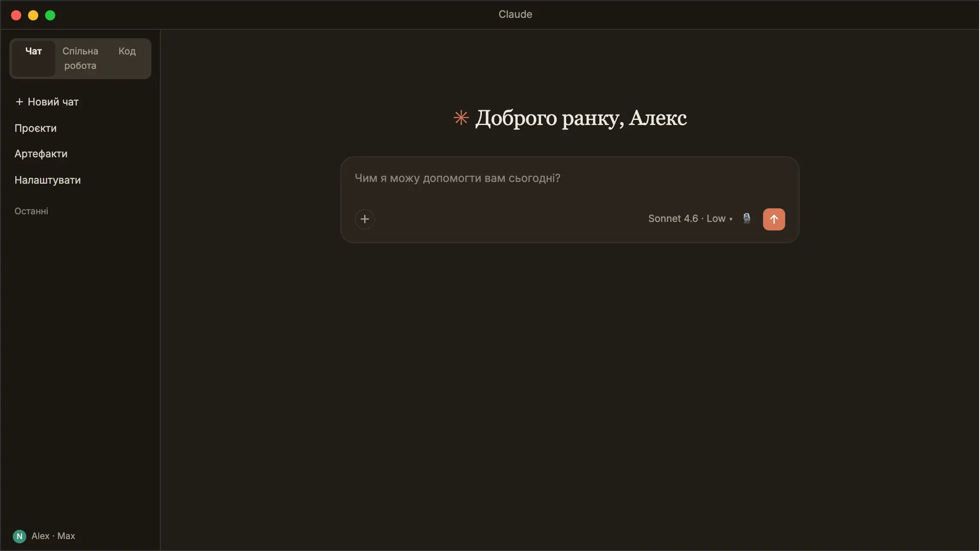
Task: Open Артефакти in sidebar
Action: click(41, 153)
